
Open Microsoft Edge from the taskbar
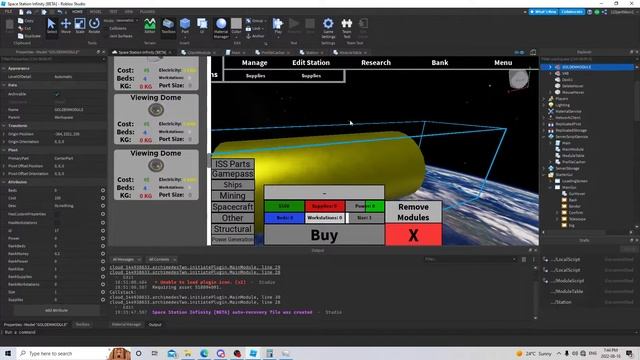click(x=204, y=353)
